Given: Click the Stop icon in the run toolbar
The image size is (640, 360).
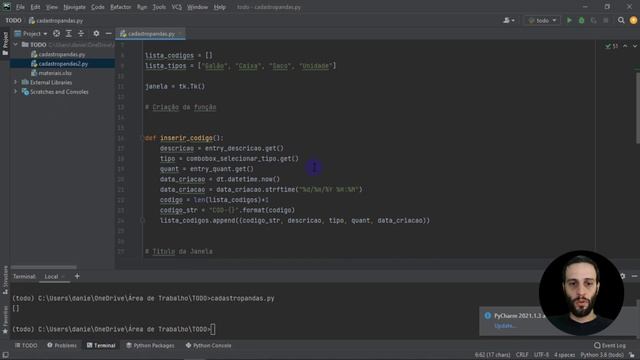Looking at the screenshot, I should click(x=606, y=20).
